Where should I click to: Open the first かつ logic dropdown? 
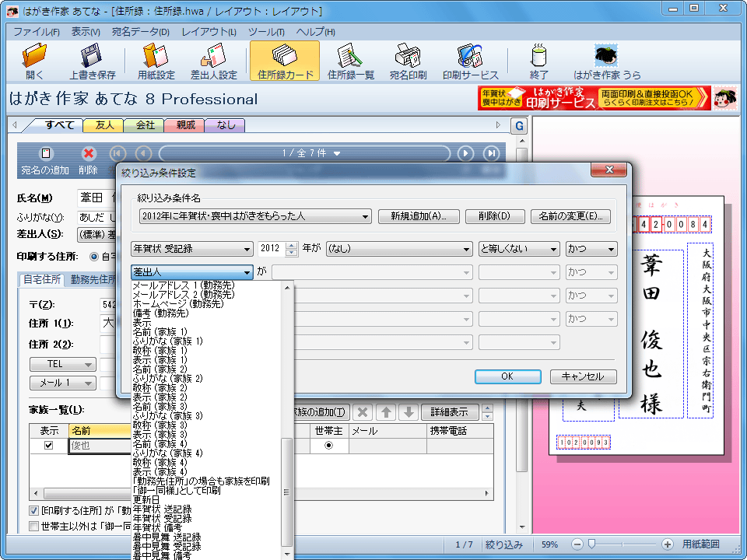coord(591,249)
